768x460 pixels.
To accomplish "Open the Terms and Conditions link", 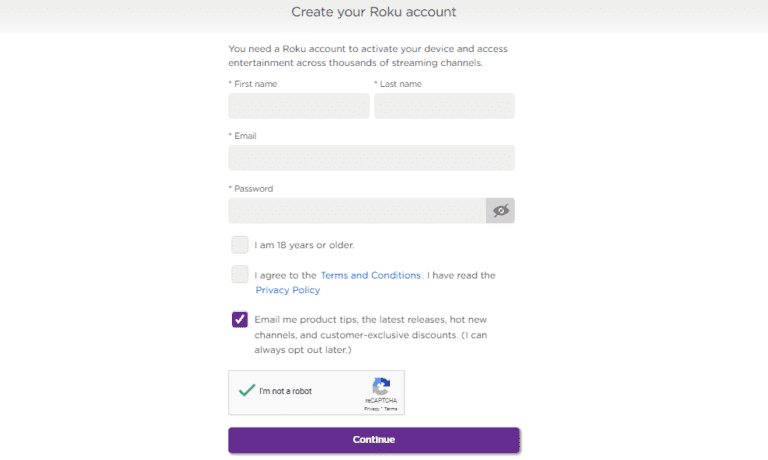I will tap(370, 275).
